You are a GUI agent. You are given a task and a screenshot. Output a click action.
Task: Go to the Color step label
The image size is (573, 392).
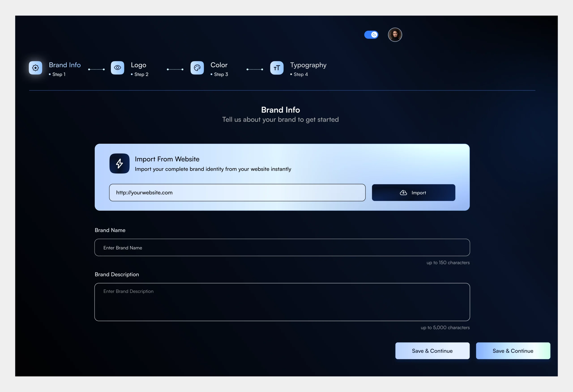tap(219, 65)
